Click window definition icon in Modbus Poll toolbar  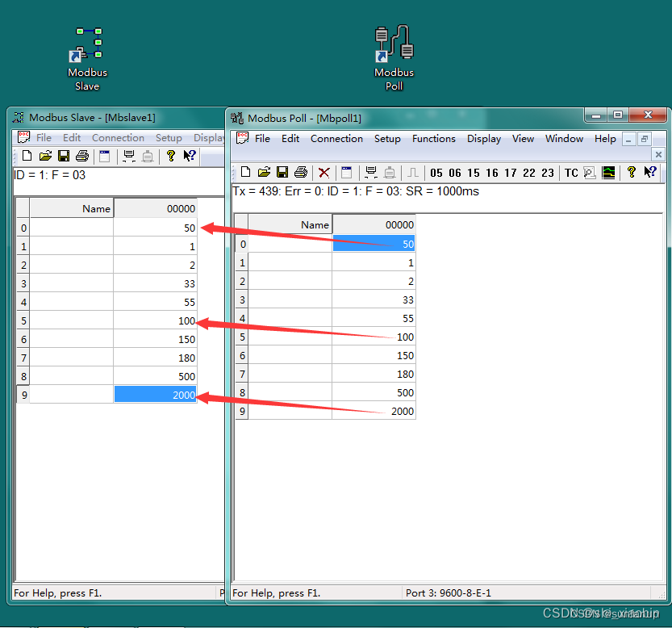click(346, 172)
